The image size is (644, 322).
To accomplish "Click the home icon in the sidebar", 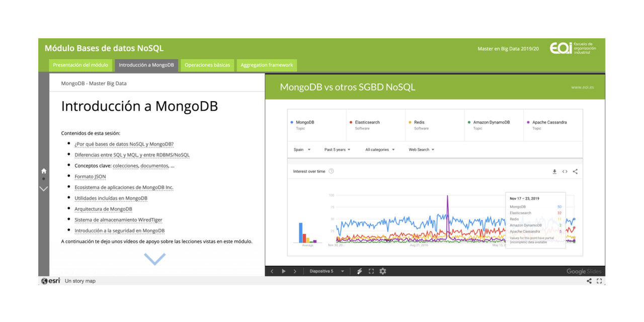I will point(43,171).
